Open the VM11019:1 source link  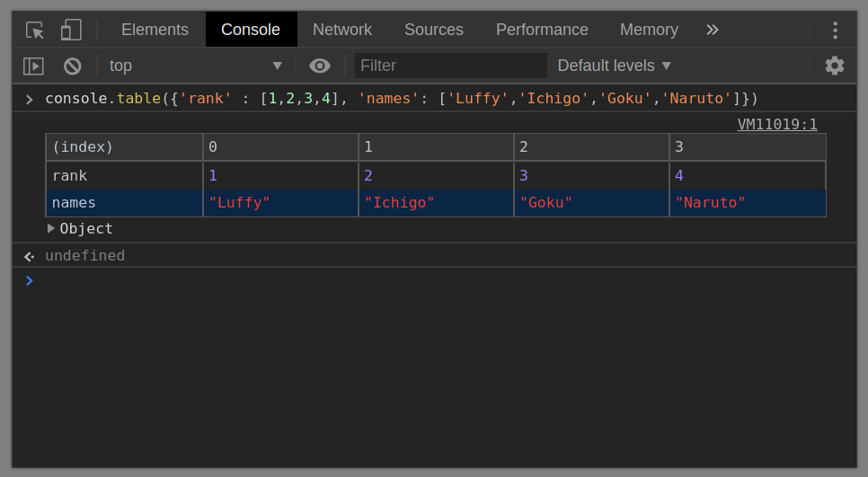point(777,124)
